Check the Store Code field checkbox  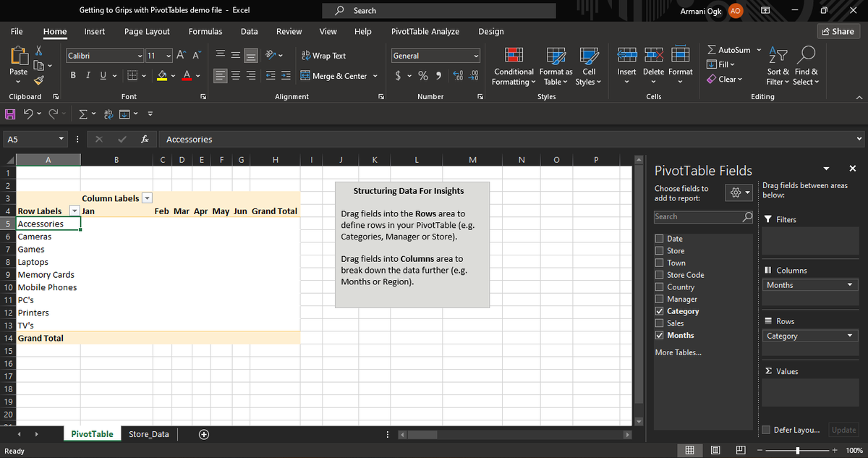(x=659, y=275)
